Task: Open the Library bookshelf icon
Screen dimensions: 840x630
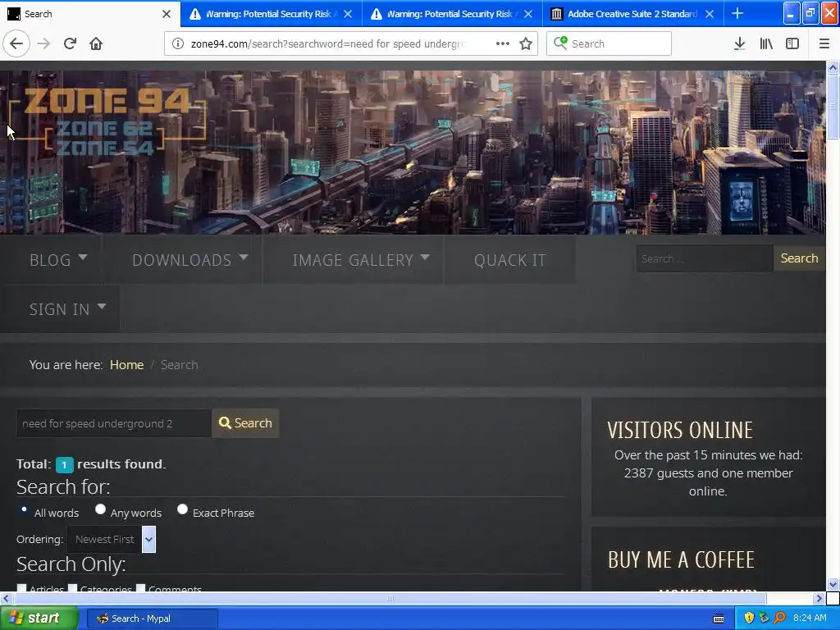Action: (x=766, y=43)
